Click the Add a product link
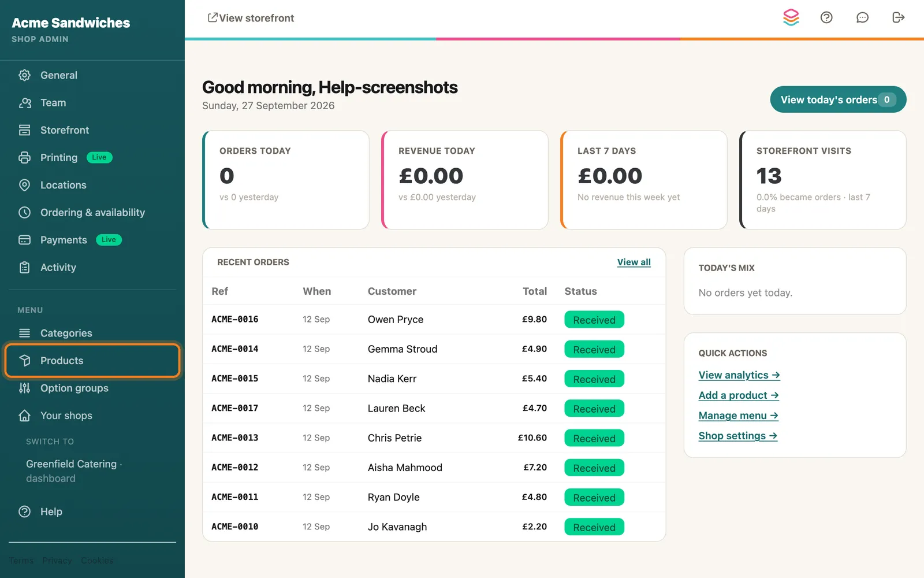Image resolution: width=924 pixels, height=578 pixels. click(x=739, y=395)
